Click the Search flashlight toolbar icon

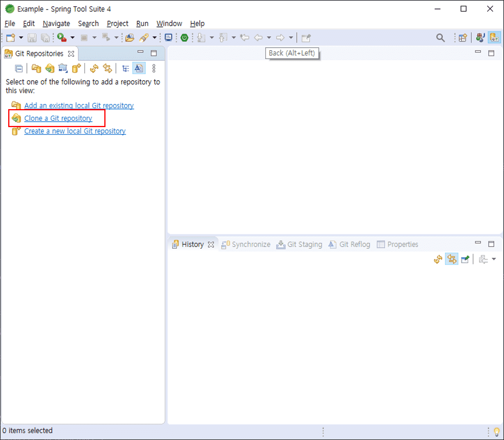pos(144,38)
